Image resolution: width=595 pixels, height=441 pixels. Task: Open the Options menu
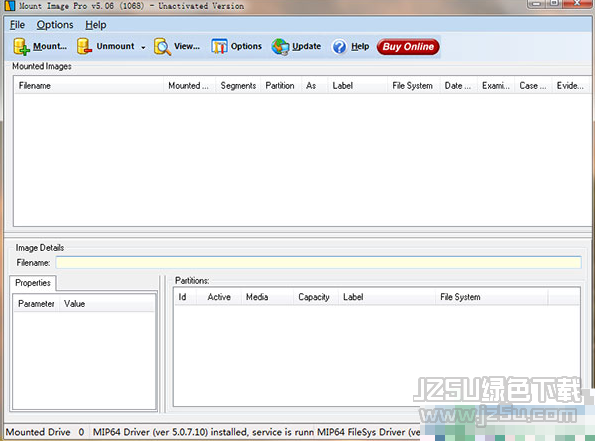pos(55,25)
